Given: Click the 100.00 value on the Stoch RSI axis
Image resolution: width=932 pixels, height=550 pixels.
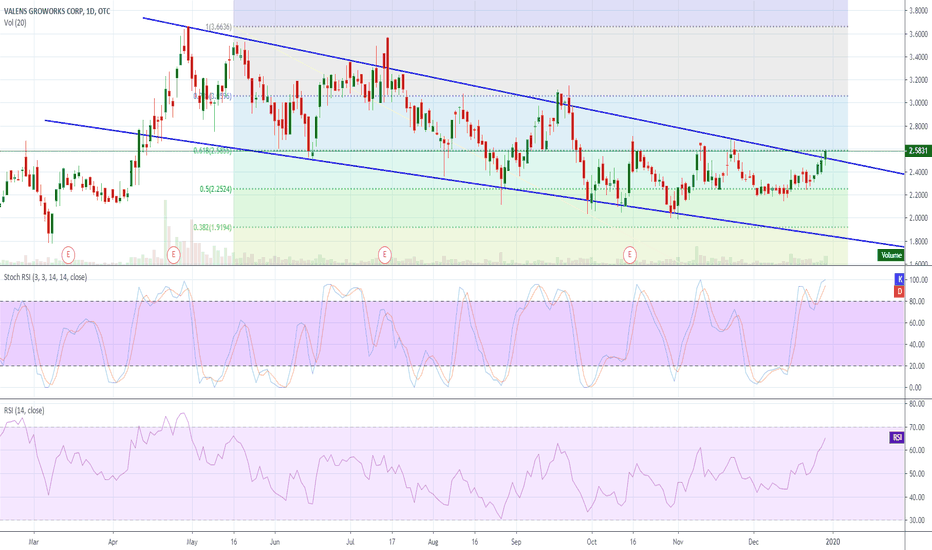Looking at the screenshot, I should coord(918,280).
